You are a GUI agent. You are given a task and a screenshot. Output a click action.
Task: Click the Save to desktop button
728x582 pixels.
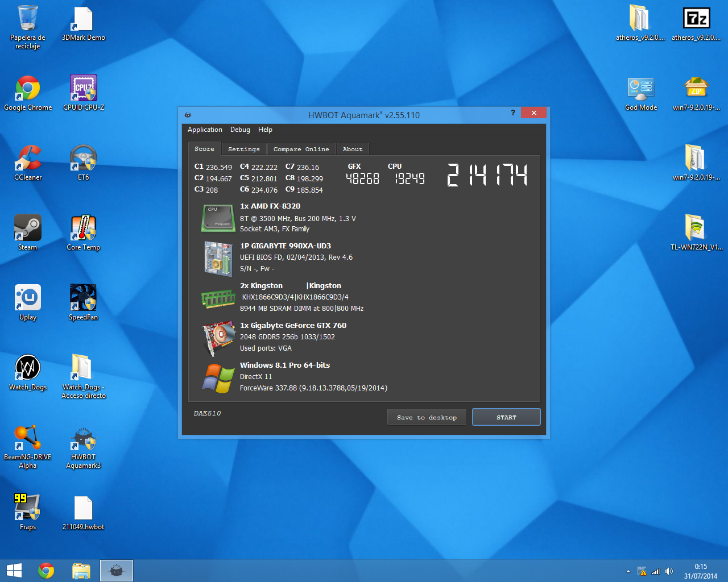(427, 417)
